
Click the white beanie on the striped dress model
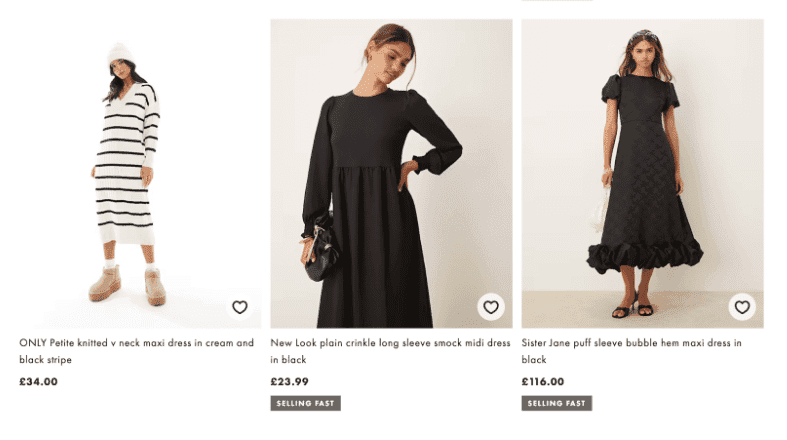tap(120, 55)
